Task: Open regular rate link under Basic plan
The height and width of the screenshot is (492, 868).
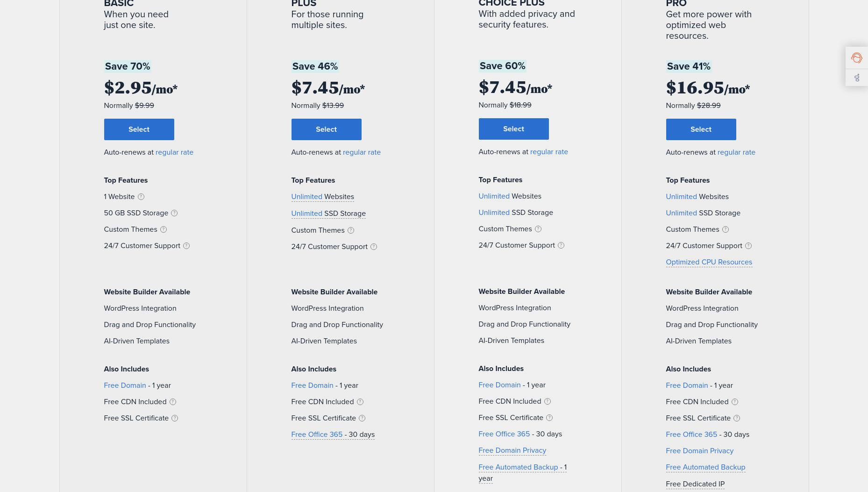Action: (174, 152)
